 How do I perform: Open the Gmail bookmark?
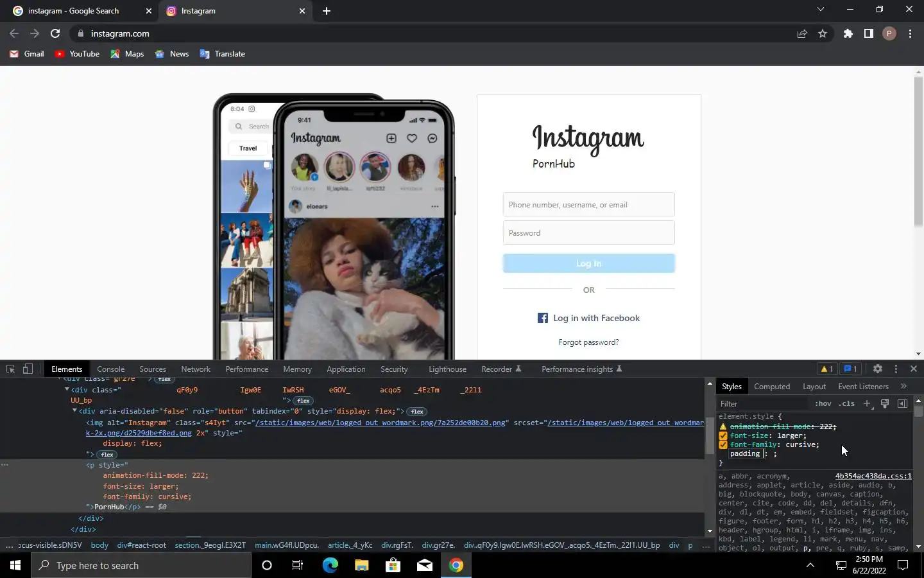[27, 54]
